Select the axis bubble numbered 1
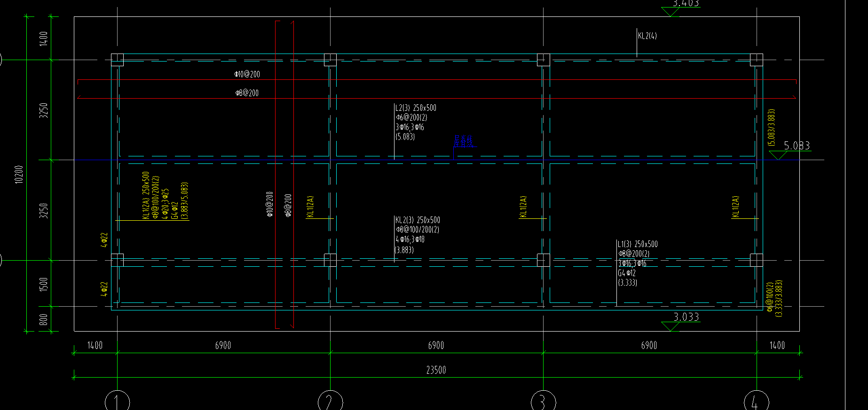This screenshot has height=410, width=868. coord(117,402)
